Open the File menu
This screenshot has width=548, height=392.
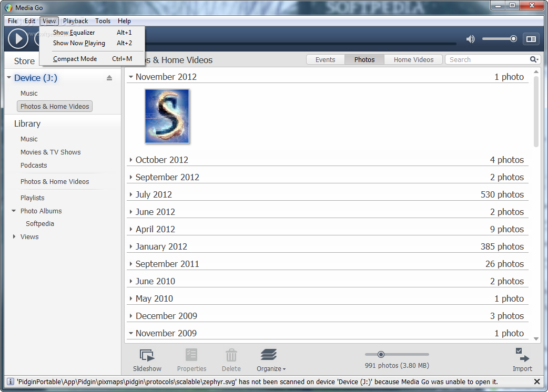(13, 21)
